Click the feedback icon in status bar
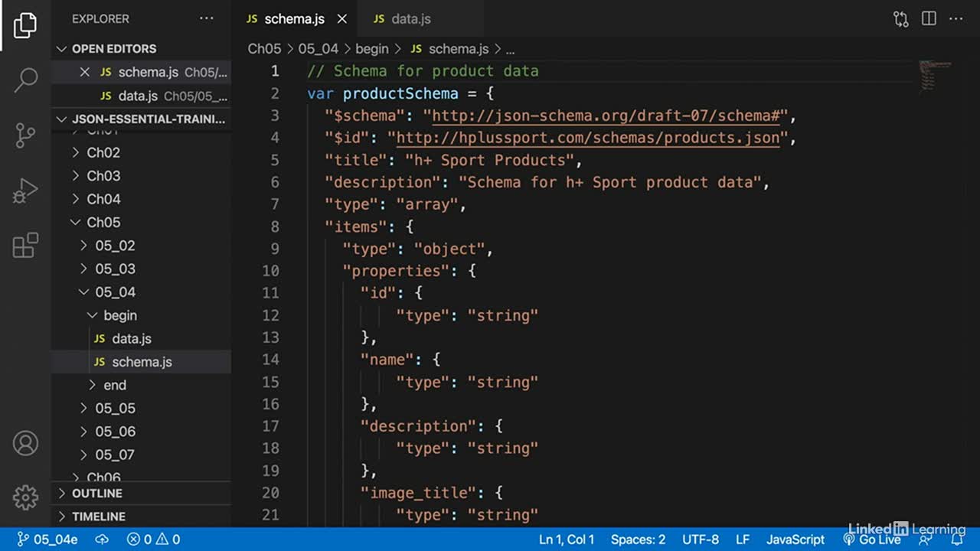This screenshot has height=551, width=980. pos(926,540)
